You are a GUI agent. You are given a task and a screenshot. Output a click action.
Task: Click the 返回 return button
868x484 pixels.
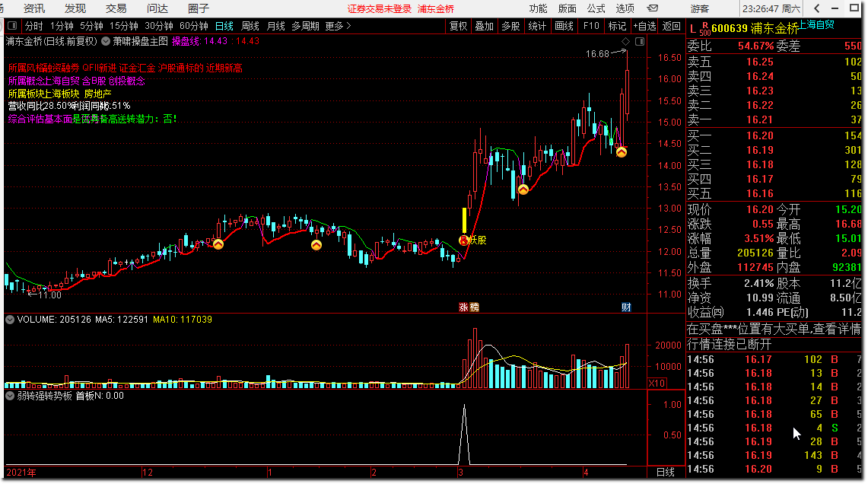click(x=672, y=26)
